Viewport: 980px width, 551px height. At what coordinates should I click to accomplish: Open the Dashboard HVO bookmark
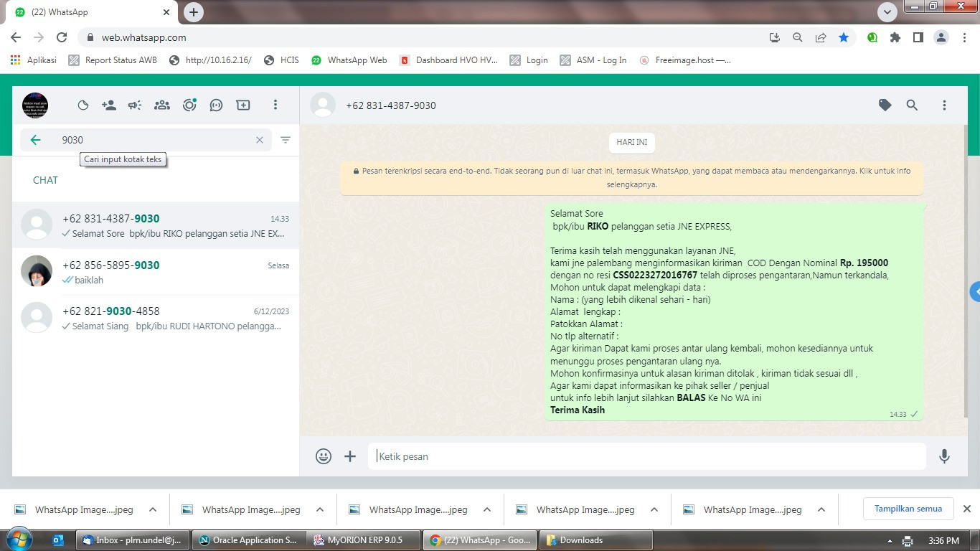pyautogui.click(x=448, y=60)
